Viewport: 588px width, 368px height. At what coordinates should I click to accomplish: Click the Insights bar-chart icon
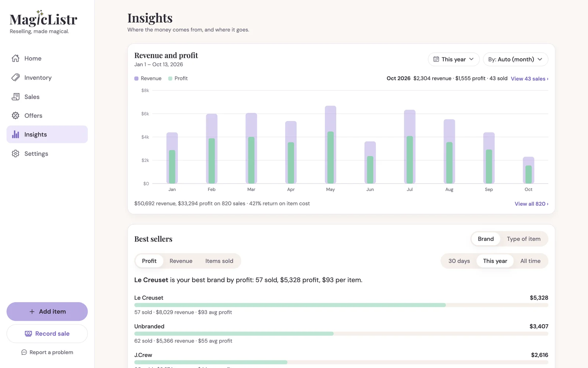pyautogui.click(x=15, y=134)
